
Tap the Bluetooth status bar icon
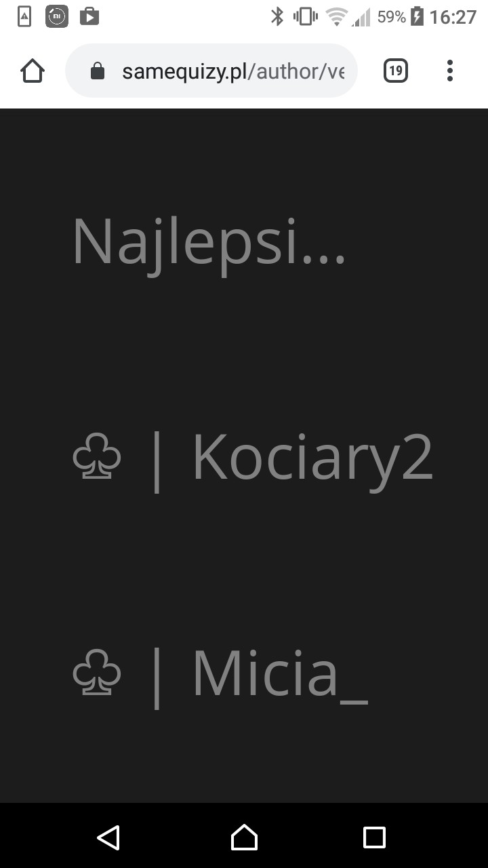point(277,16)
